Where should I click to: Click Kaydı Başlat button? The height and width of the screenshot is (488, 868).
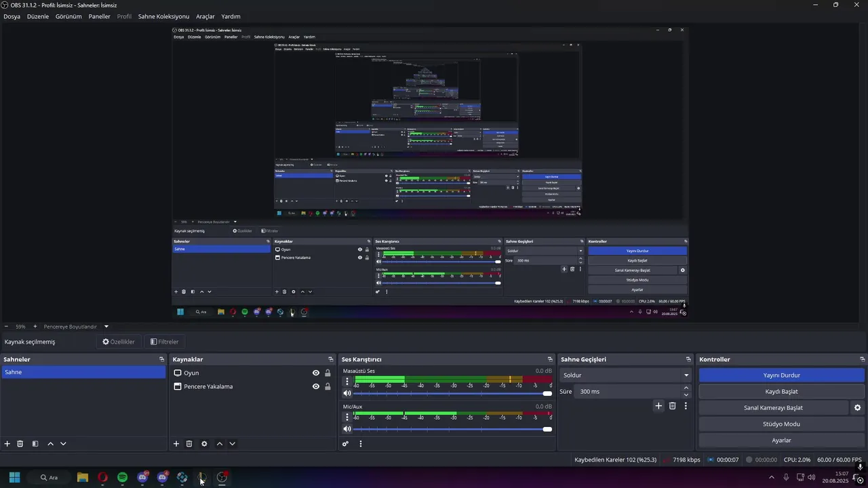click(781, 391)
